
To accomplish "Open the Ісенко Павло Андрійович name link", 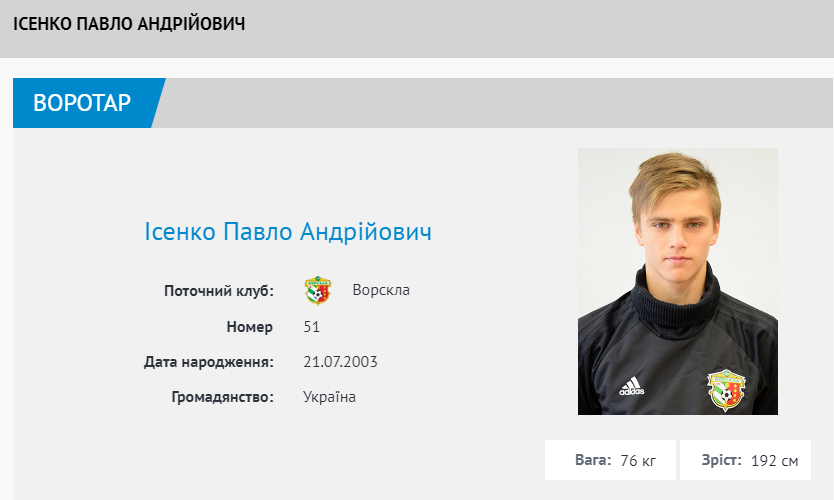I will pyautogui.click(x=288, y=232).
